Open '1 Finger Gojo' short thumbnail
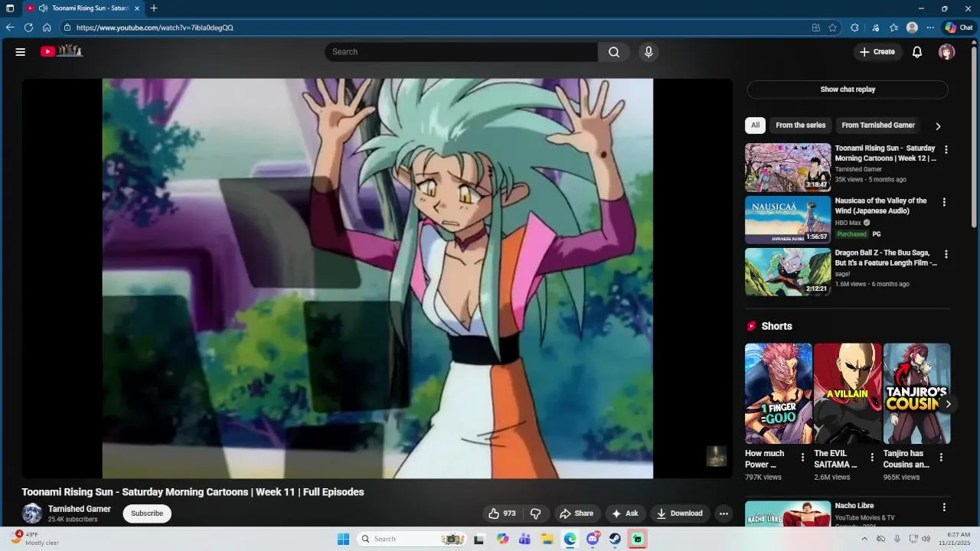This screenshot has width=980, height=551. click(779, 393)
